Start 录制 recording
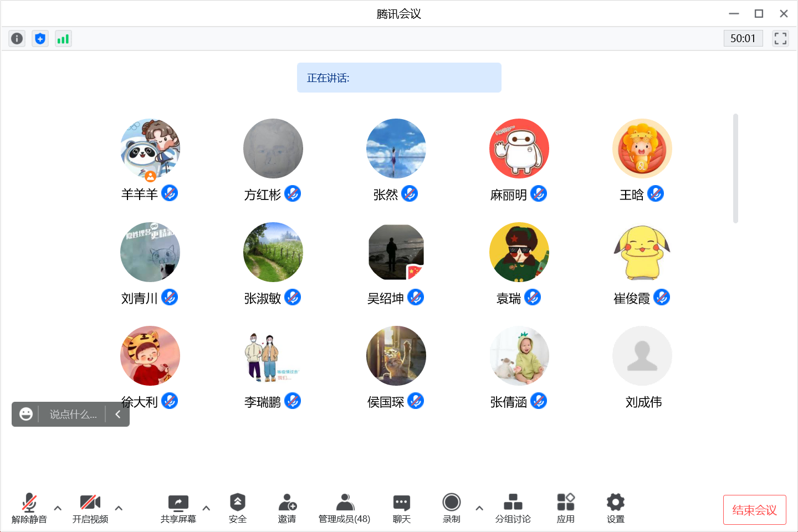This screenshot has height=532, width=798. [452, 508]
